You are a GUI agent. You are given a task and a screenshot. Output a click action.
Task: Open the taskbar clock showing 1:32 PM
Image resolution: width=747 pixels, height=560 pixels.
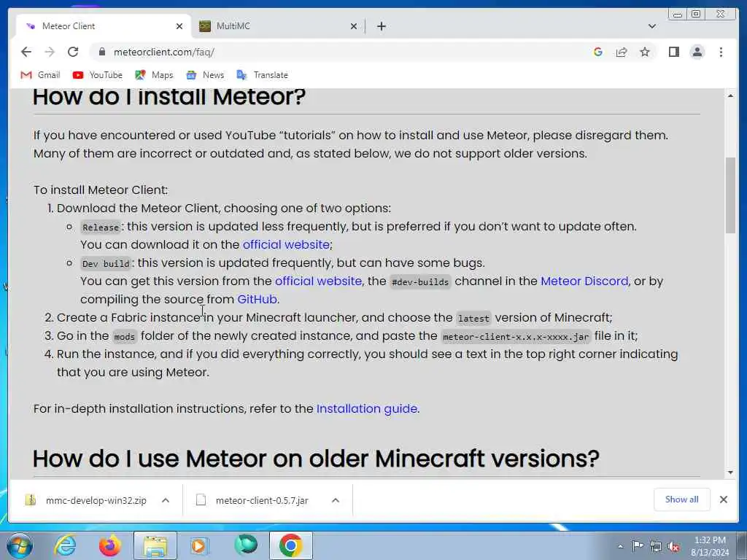[710, 546]
